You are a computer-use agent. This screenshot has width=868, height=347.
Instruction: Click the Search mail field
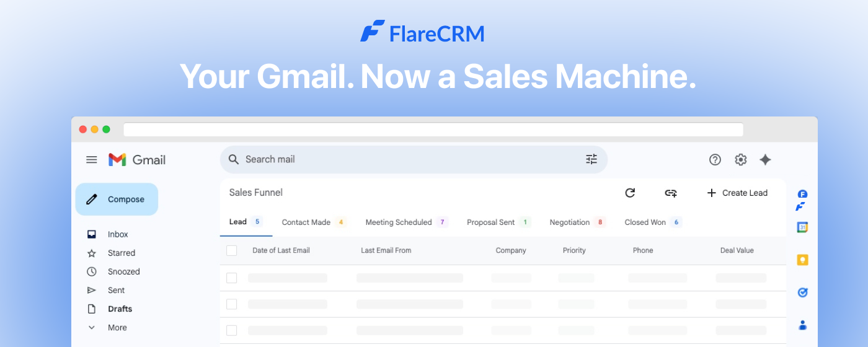[414, 159]
